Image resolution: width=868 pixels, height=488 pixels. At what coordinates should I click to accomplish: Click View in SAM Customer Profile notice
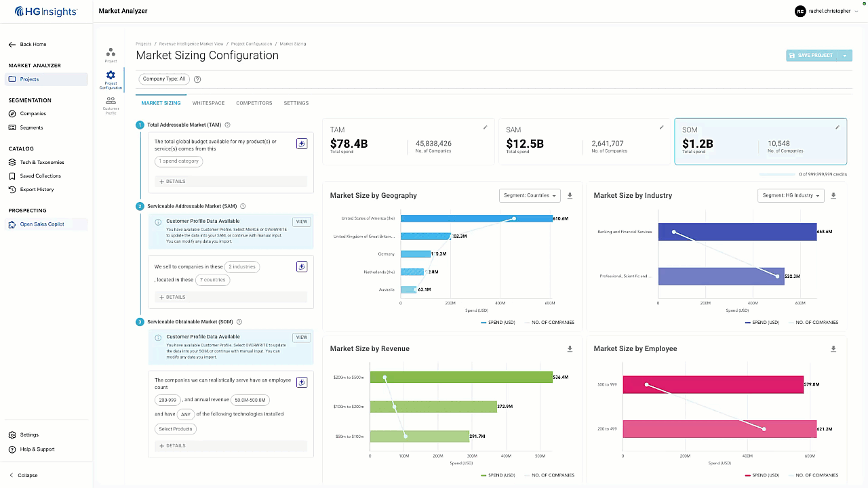click(x=302, y=222)
